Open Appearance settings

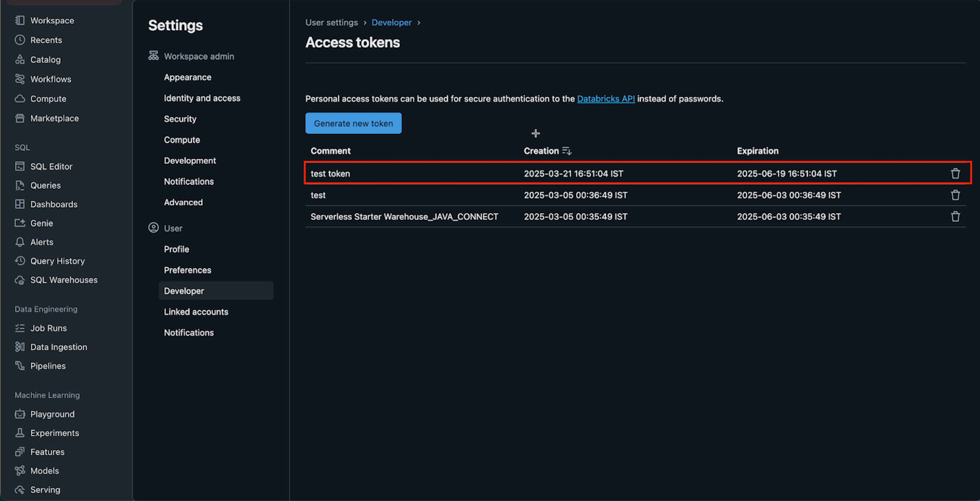(x=188, y=77)
